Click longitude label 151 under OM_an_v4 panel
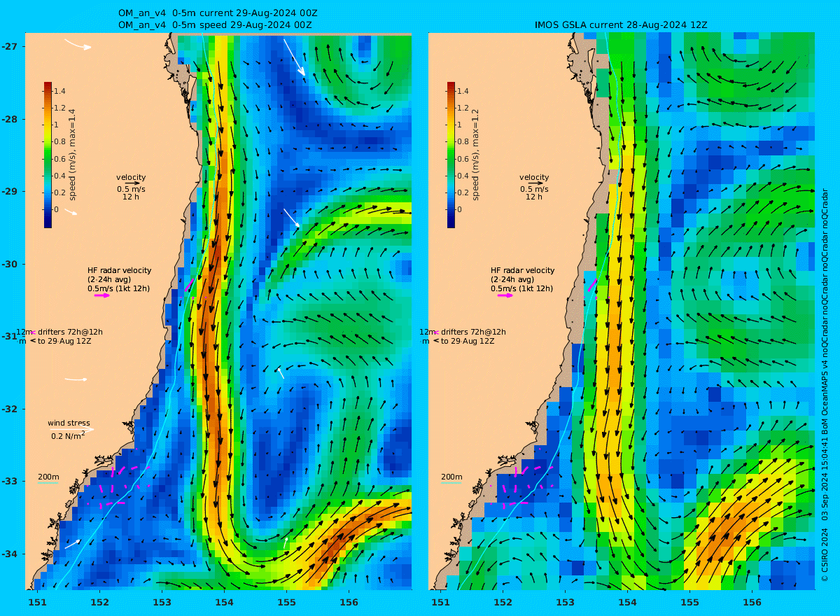Image resolution: width=840 pixels, height=616 pixels. (37, 603)
